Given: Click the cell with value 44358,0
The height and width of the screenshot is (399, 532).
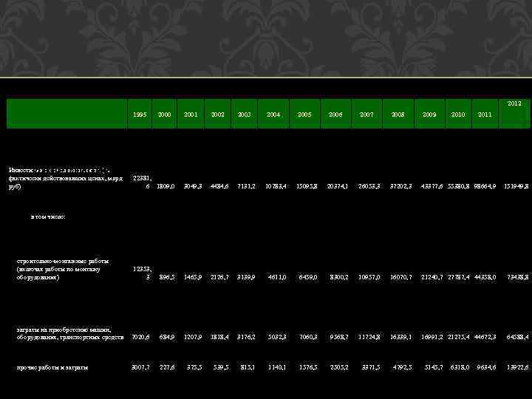Looking at the screenshot, I should 485,277.
